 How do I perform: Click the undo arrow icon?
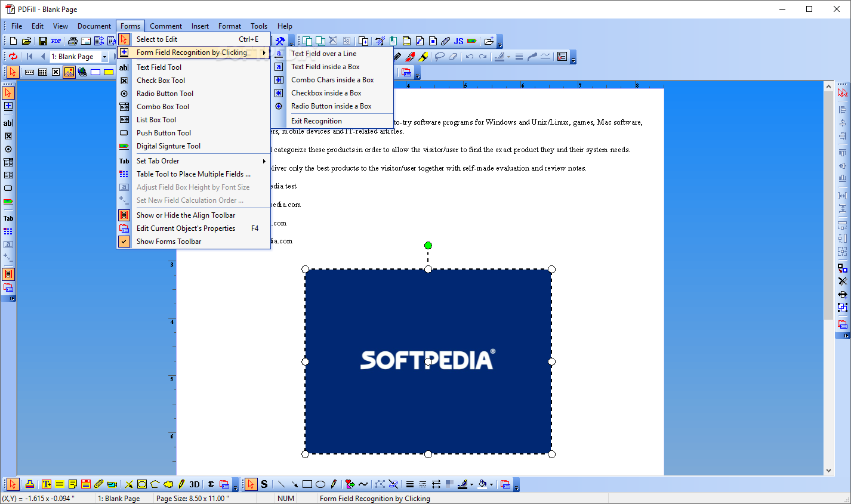(470, 57)
